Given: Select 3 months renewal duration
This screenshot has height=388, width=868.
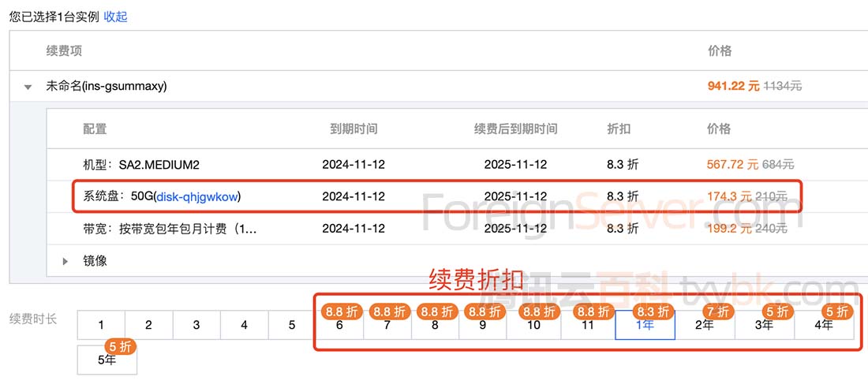Looking at the screenshot, I should click(x=196, y=325).
